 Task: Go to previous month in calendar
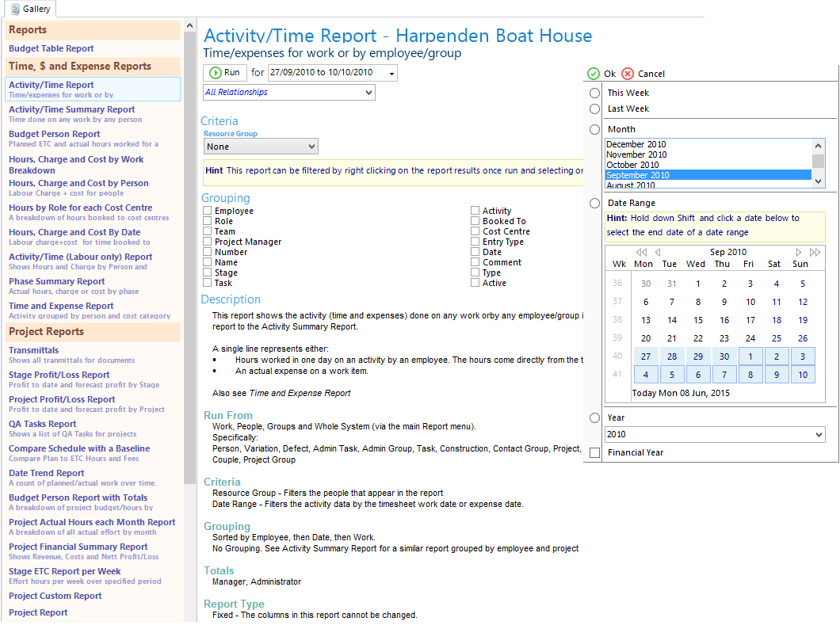coord(658,252)
